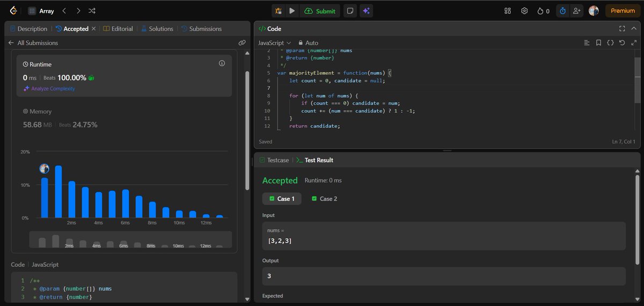Click the green 'Accepted' result heading
Screen dimensions: 644x306
pyautogui.click(x=280, y=180)
